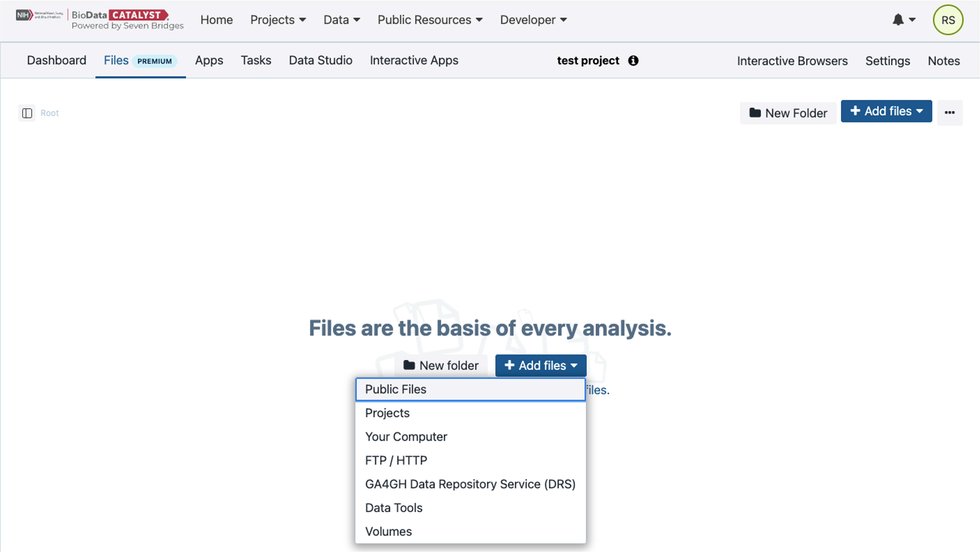Expand the Projects menu in top navigation

(x=278, y=20)
